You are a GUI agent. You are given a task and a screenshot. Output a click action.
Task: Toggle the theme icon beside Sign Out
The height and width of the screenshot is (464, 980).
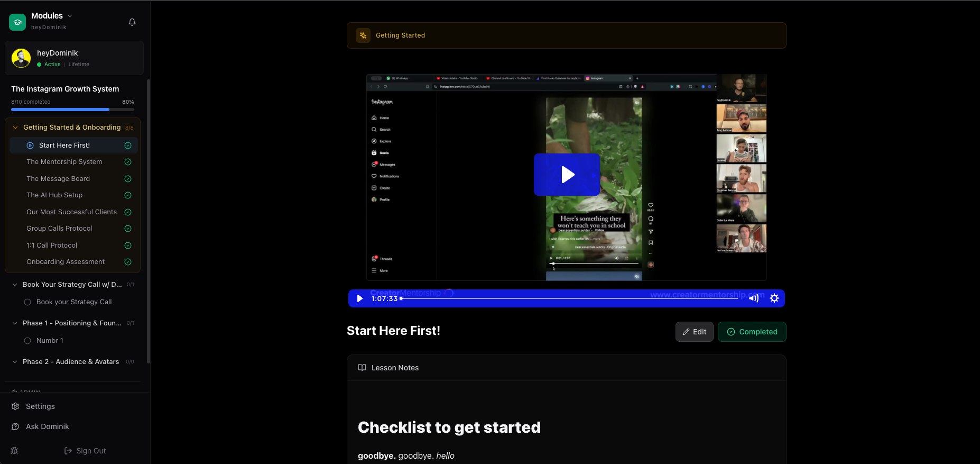pyautogui.click(x=14, y=451)
